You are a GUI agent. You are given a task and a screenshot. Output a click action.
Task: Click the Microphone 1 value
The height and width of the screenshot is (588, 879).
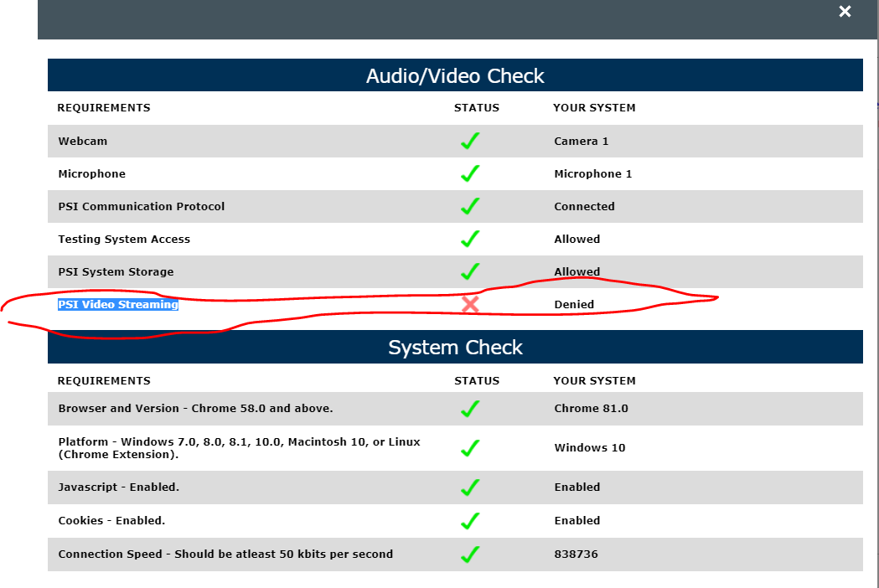click(x=593, y=173)
